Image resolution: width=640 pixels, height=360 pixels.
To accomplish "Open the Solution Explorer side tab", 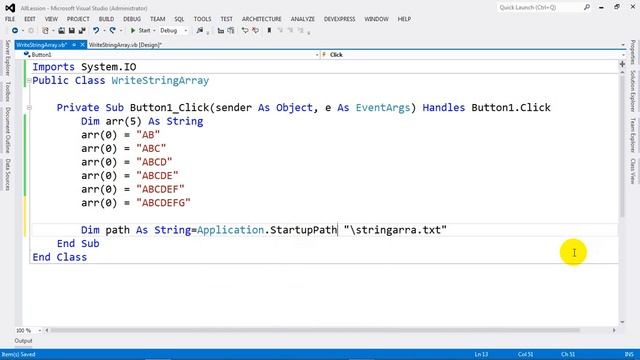I will (x=633, y=91).
